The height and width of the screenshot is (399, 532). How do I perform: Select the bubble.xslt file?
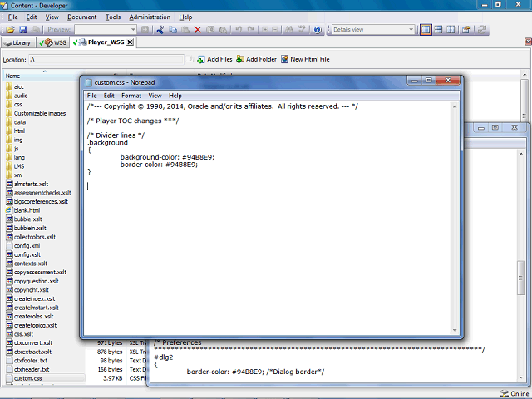point(27,219)
